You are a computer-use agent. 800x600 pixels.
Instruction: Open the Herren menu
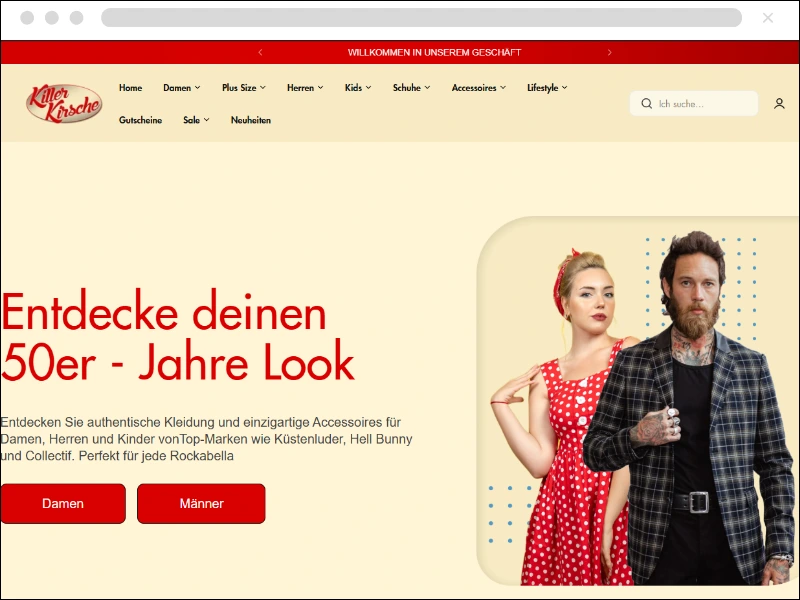coord(301,88)
